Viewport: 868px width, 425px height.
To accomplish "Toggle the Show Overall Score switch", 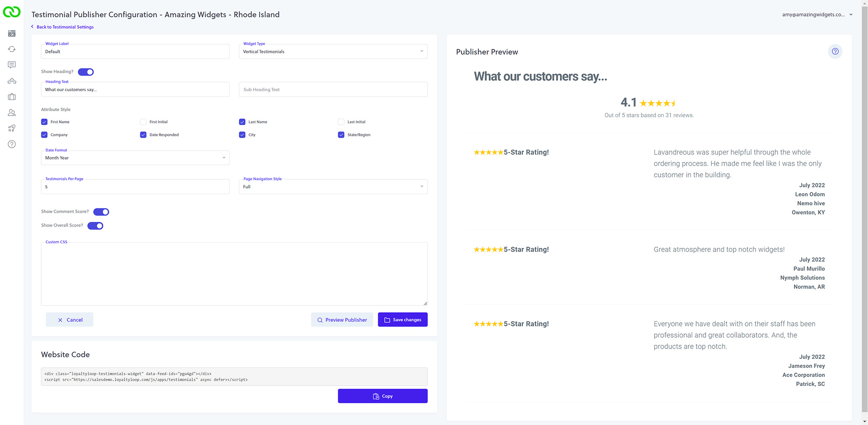I will coord(95,226).
